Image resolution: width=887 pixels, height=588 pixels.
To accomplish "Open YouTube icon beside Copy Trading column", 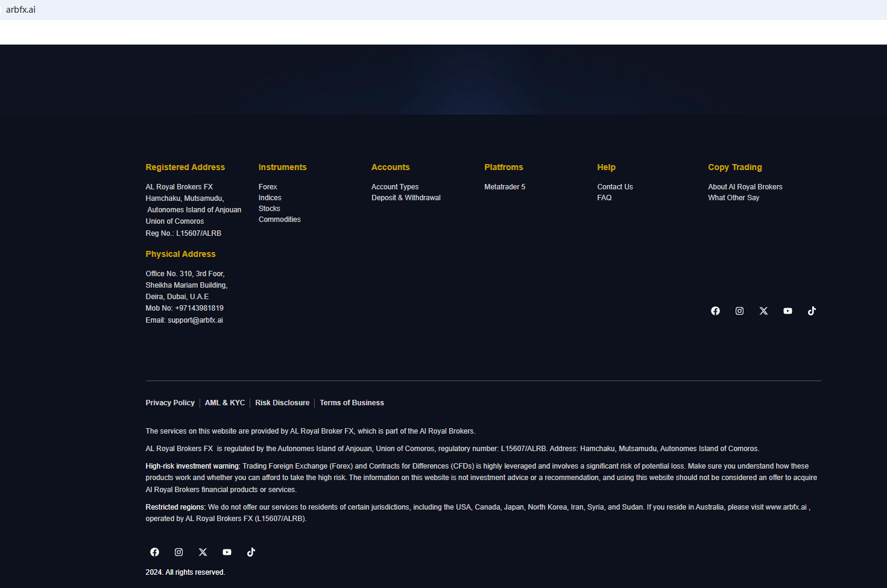I will tap(788, 311).
